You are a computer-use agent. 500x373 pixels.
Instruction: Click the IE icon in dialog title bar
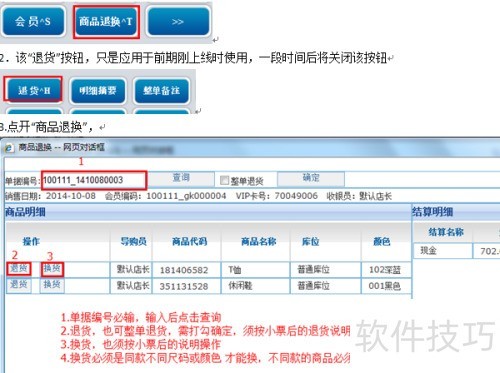click(x=8, y=148)
